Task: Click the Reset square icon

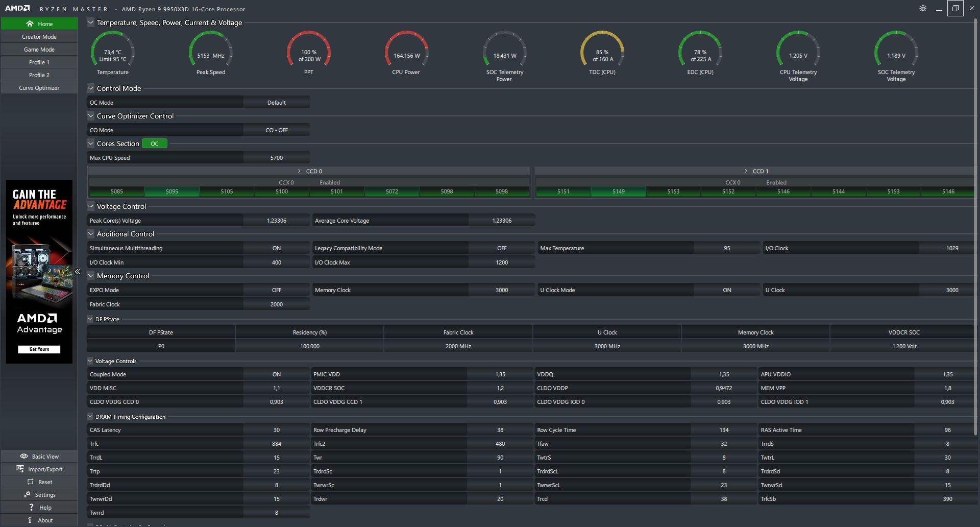Action: [x=30, y=482]
